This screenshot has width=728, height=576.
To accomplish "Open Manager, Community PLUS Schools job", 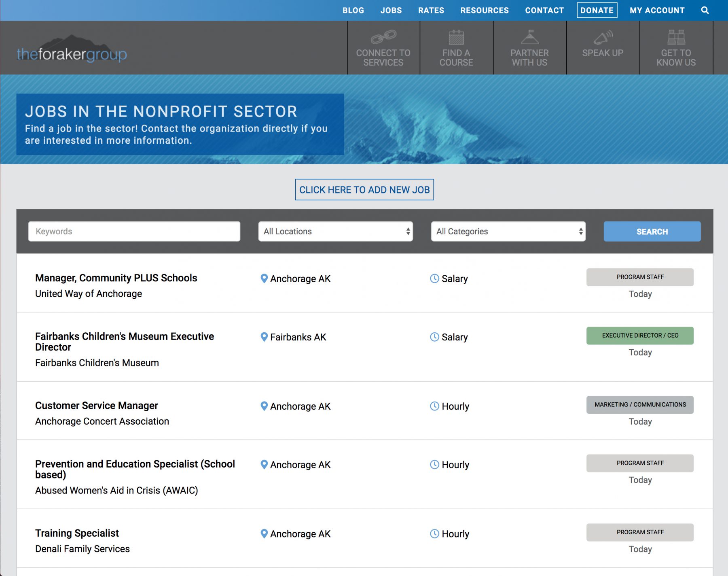I will (116, 278).
